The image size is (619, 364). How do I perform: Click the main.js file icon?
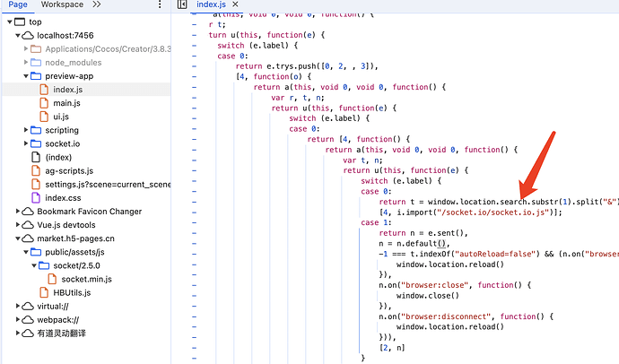pyautogui.click(x=44, y=103)
